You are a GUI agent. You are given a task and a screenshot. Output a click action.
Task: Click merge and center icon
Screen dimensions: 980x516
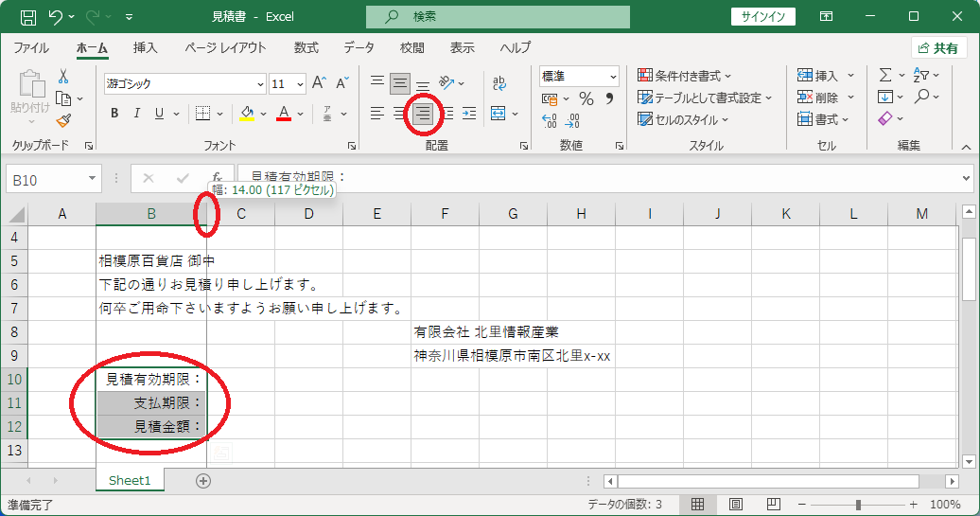tap(499, 114)
